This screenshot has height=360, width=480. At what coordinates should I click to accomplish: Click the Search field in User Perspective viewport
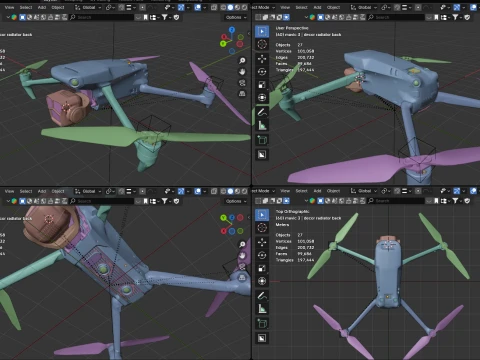point(396,17)
